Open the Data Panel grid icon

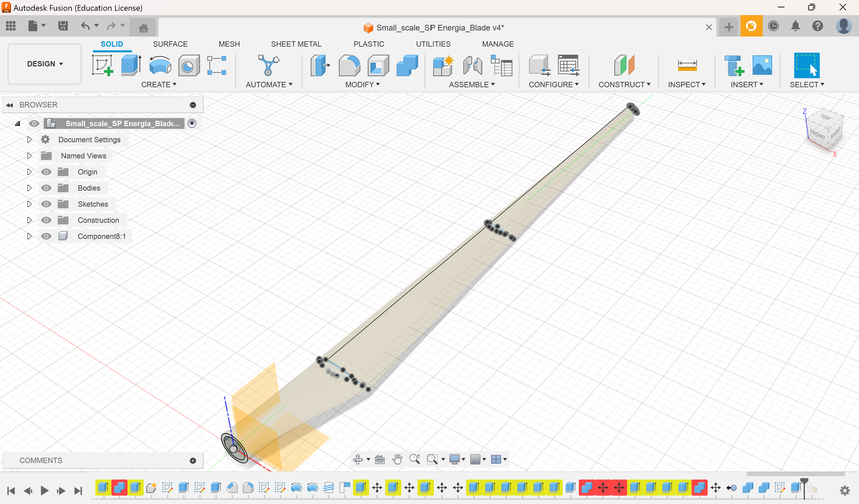click(11, 26)
